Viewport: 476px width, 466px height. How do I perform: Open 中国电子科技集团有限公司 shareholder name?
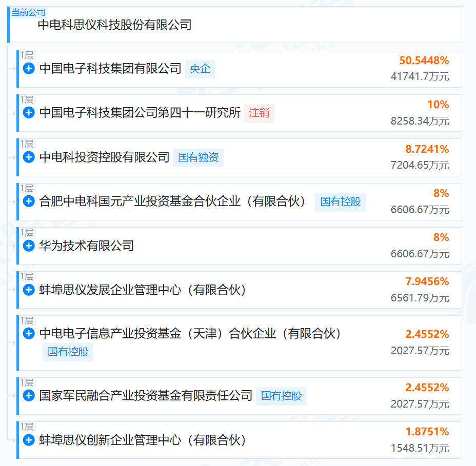pos(110,69)
